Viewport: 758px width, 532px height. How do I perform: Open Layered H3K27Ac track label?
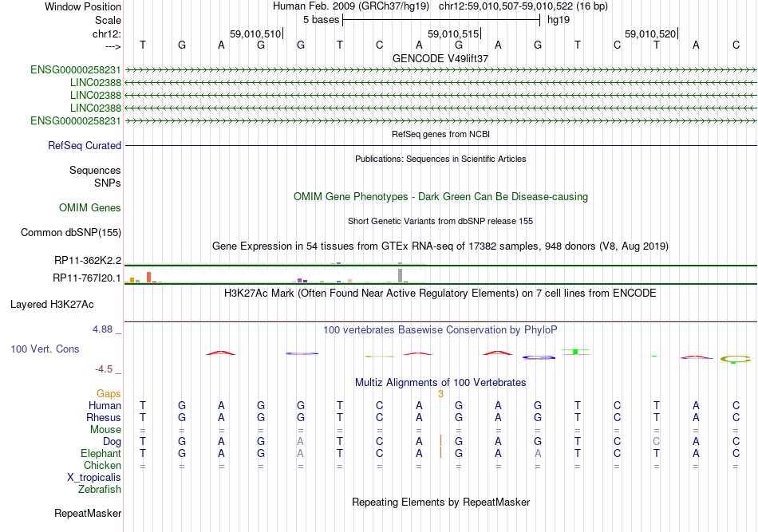[52, 305]
